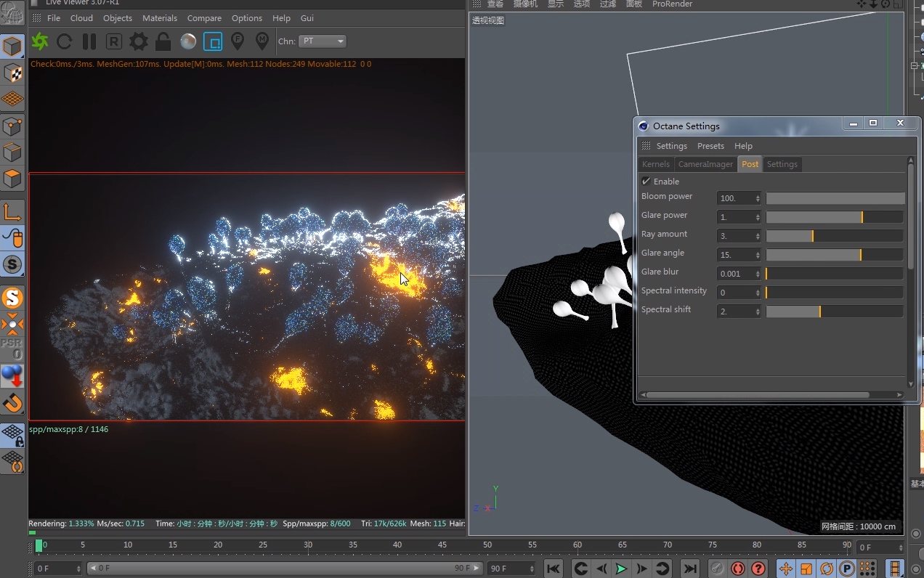Click frame 30 on the timeline ruler

point(308,545)
